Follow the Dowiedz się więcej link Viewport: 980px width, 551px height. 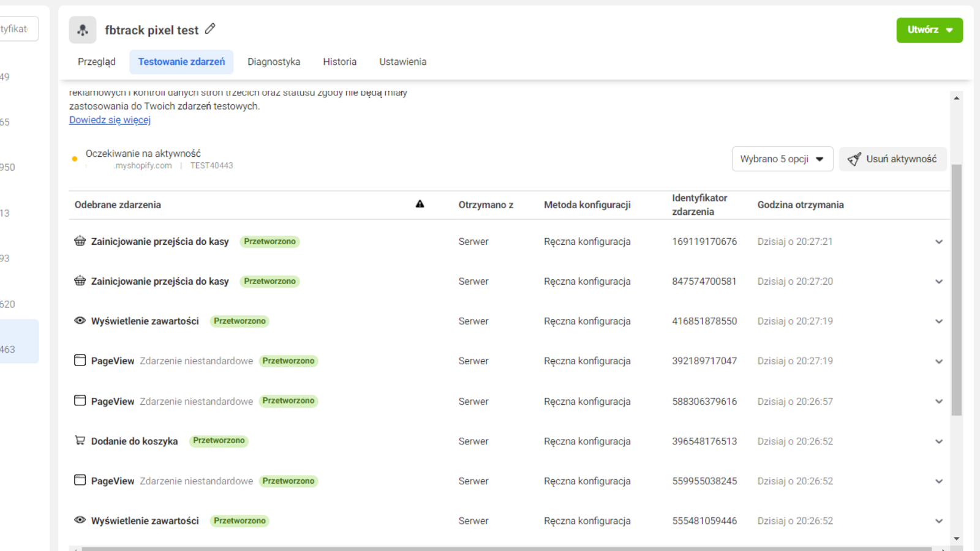(x=110, y=120)
